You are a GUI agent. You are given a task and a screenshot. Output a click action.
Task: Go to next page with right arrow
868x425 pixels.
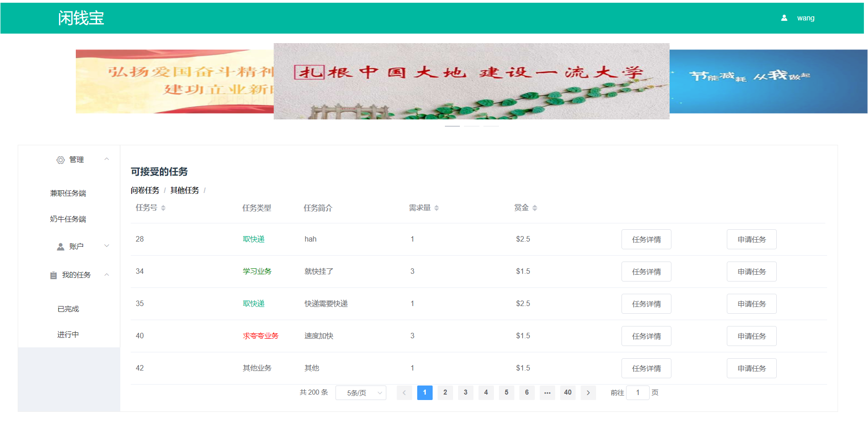click(588, 393)
